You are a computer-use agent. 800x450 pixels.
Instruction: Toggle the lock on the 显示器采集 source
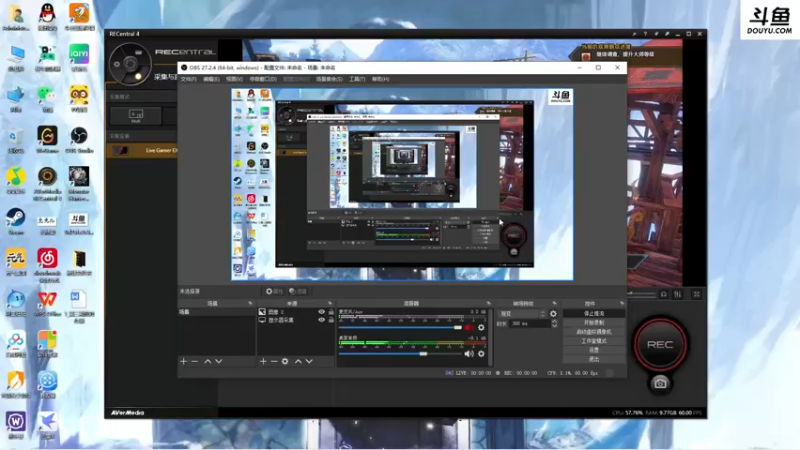pos(331,320)
